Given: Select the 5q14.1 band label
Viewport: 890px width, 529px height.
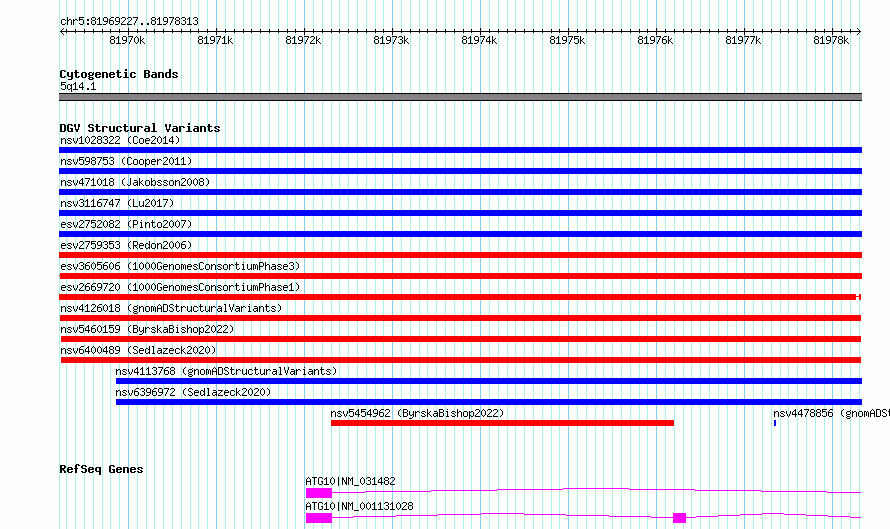Looking at the screenshot, I should click(x=78, y=86).
